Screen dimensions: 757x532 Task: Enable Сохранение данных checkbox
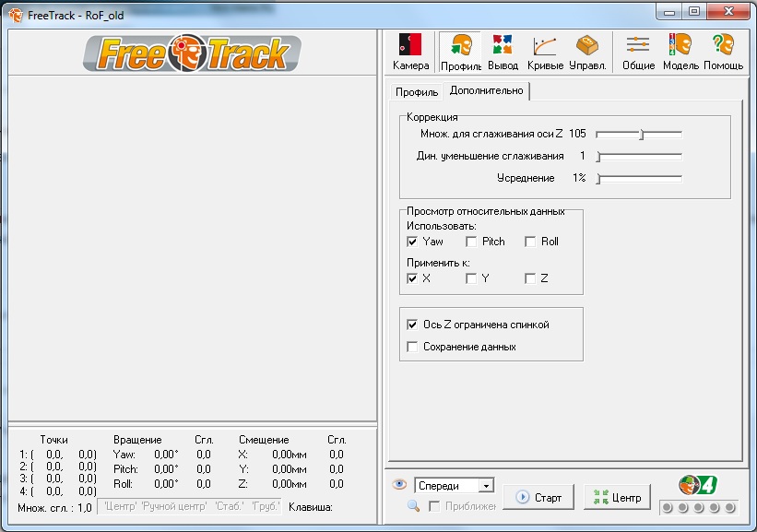(x=412, y=347)
